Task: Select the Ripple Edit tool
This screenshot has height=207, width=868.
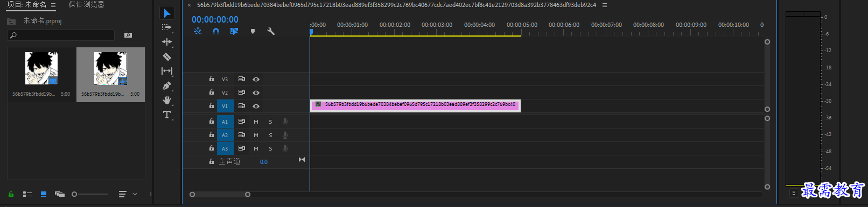Action: click(167, 42)
